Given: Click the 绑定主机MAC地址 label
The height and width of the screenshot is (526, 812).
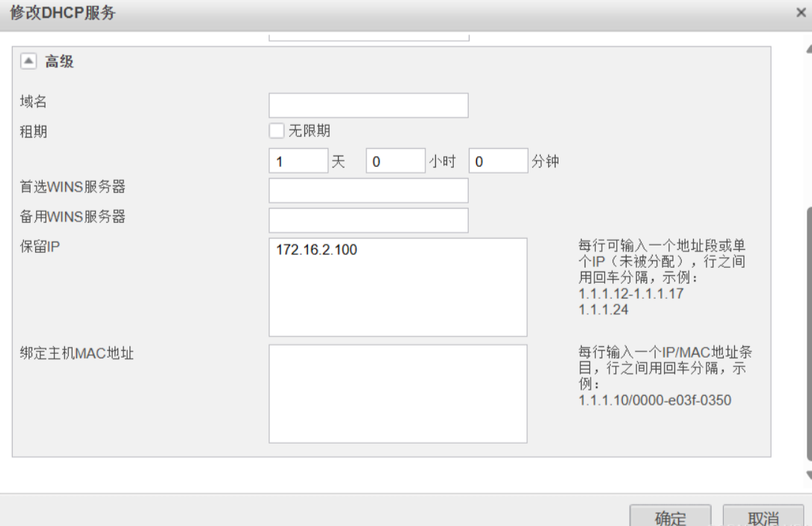Looking at the screenshot, I should [x=77, y=353].
